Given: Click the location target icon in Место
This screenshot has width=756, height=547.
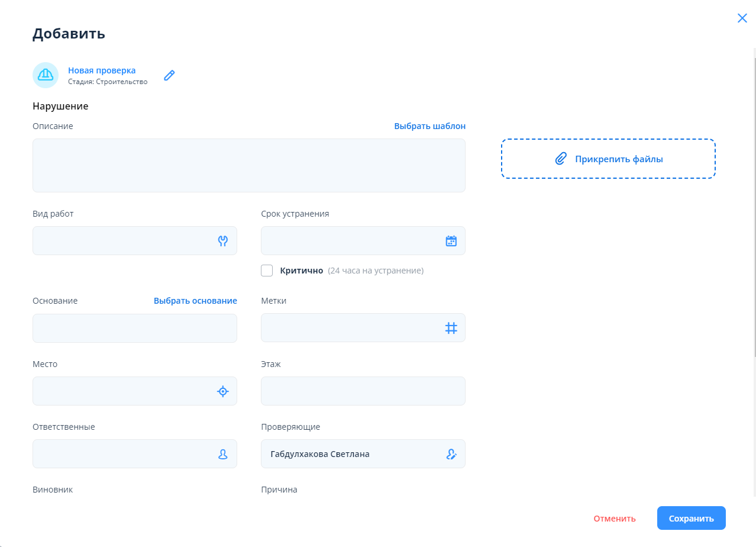Looking at the screenshot, I should tap(222, 391).
